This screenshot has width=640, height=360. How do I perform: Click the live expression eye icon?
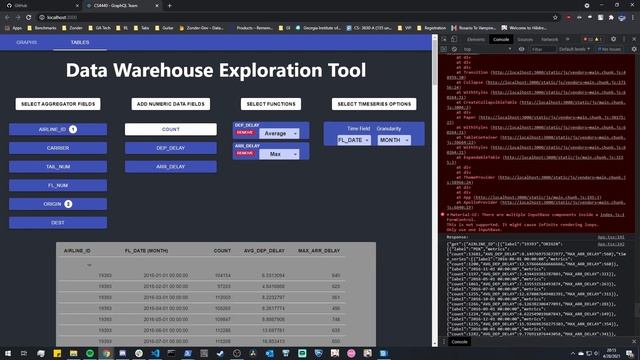click(x=521, y=49)
